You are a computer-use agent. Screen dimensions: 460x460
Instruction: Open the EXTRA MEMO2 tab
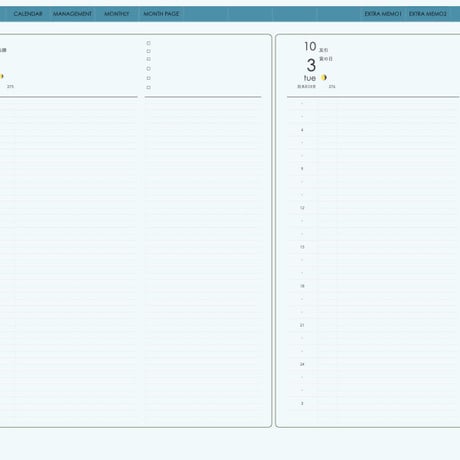pyautogui.click(x=428, y=14)
